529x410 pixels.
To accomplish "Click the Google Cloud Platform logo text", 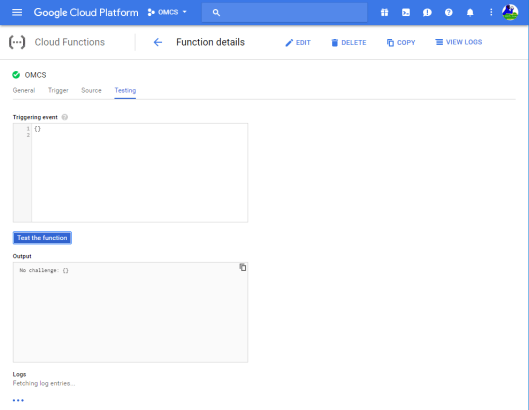I will 86,12.
